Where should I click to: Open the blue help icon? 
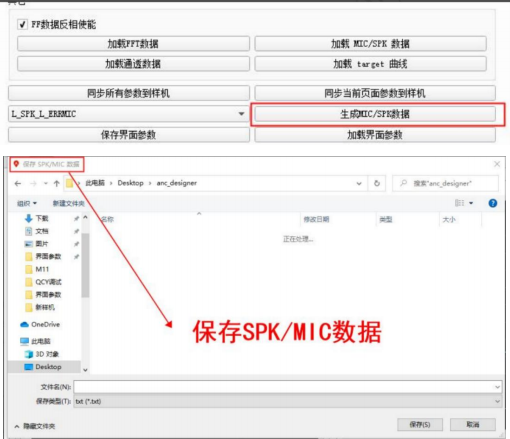493,203
